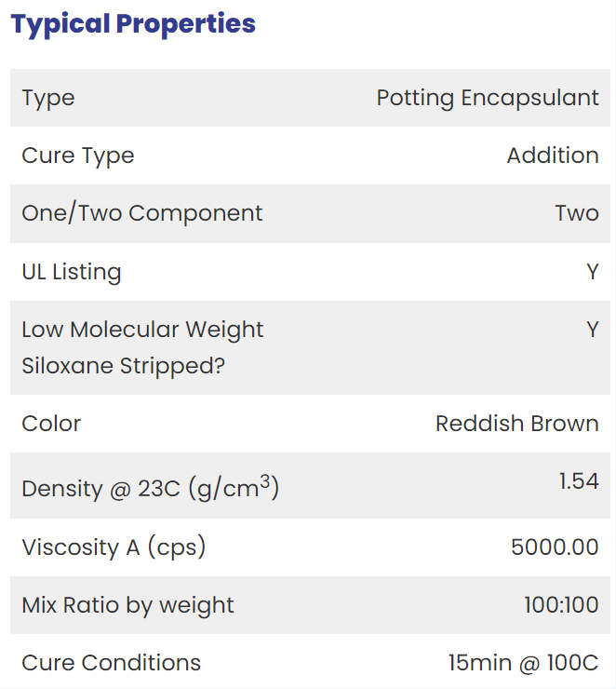
Task: Click the Y value for Siloxane Stripped
Action: point(593,330)
